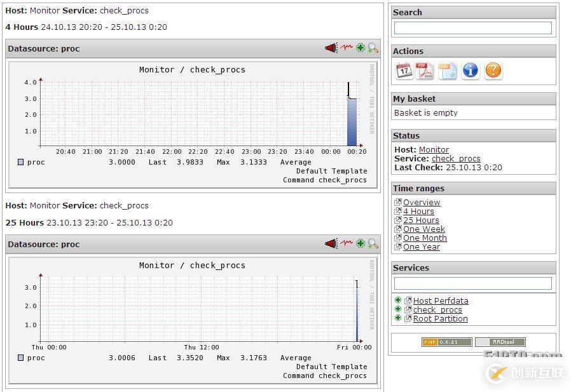Click the alerts megaphone icon in first proc datasource
This screenshot has height=392, width=571.
[331, 48]
